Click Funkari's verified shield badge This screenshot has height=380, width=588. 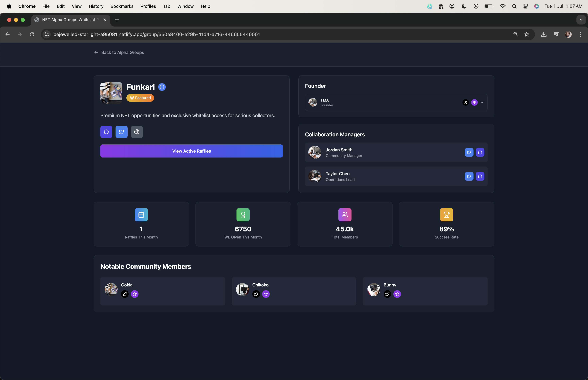(x=162, y=87)
